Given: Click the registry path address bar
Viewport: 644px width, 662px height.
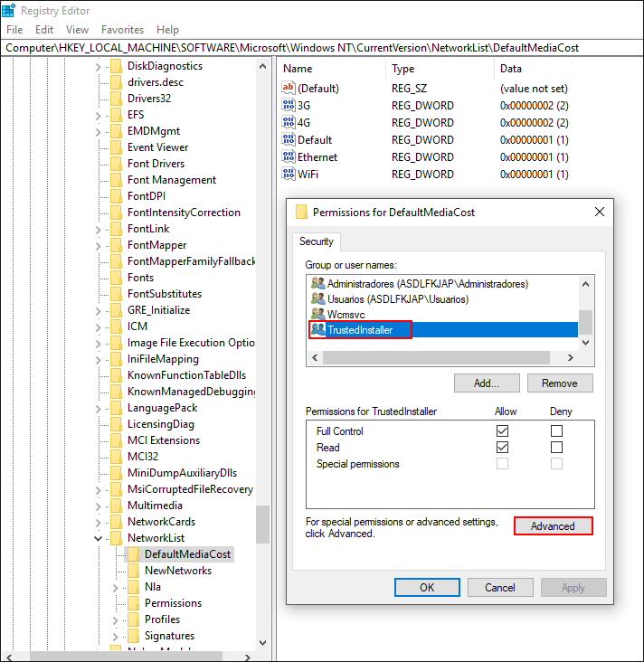Looking at the screenshot, I should pyautogui.click(x=322, y=48).
